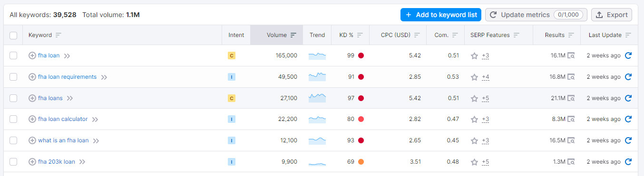Show +4 more SERP features for fha loan requirements
Viewport: 644px width, 176px height.
click(x=485, y=77)
